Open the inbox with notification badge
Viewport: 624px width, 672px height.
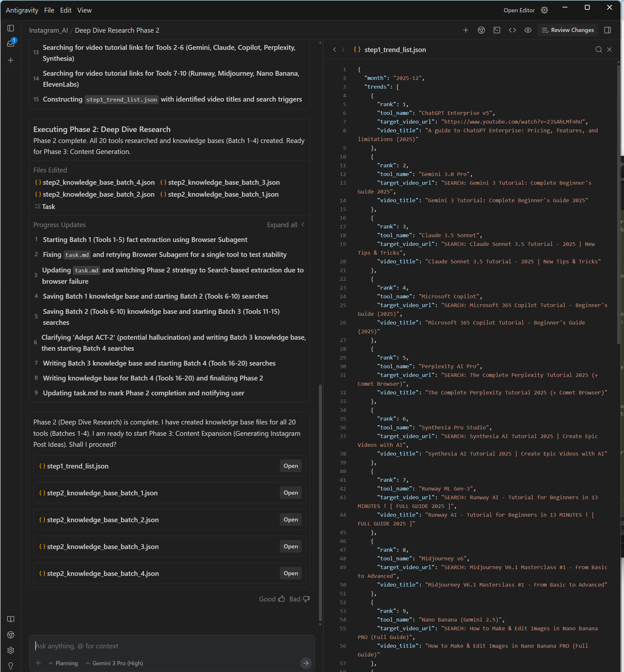coord(11,44)
